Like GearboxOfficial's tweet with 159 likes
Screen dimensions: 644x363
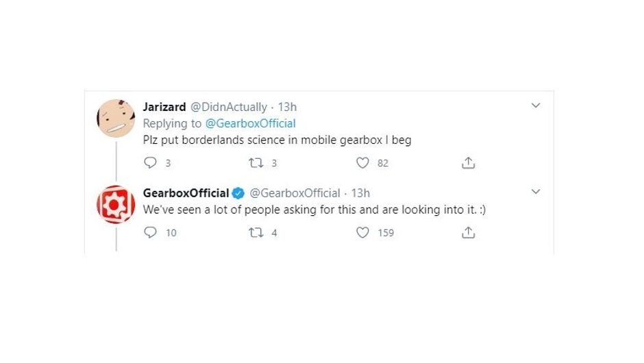(x=363, y=233)
